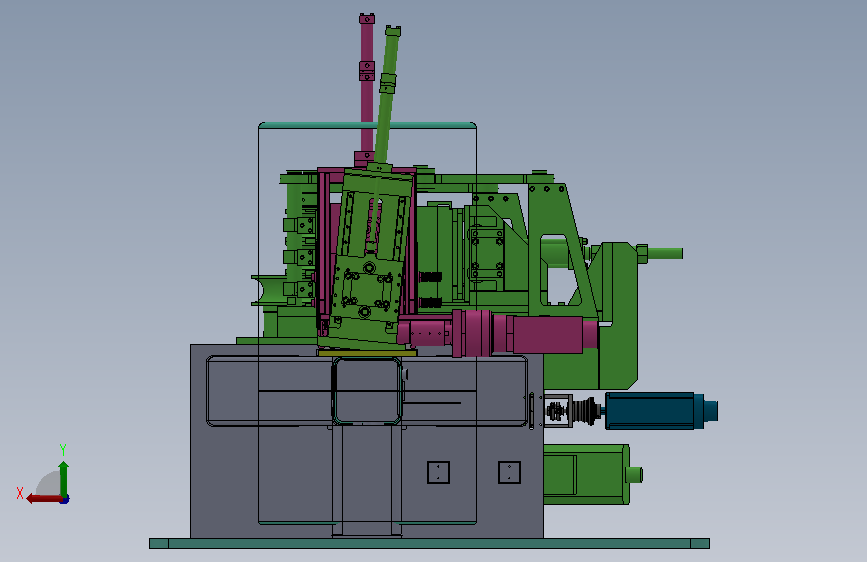The image size is (867, 562).
Task: Select the vertical maroon guide rod
Action: (367, 89)
